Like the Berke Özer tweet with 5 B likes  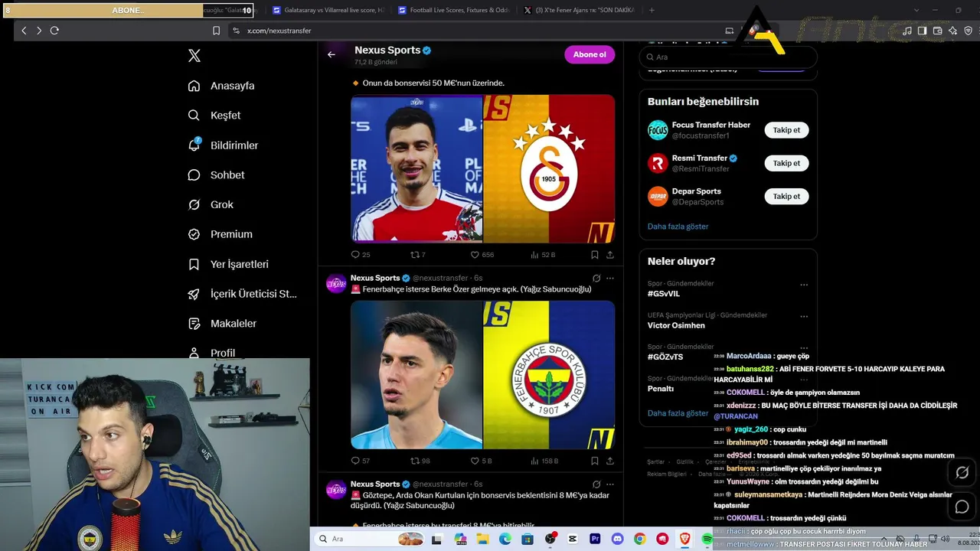tap(481, 461)
